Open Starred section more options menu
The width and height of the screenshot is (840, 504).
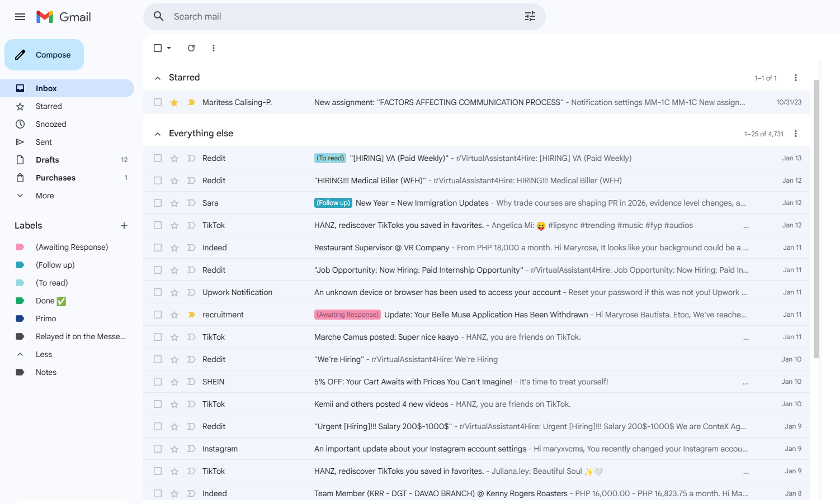(795, 78)
